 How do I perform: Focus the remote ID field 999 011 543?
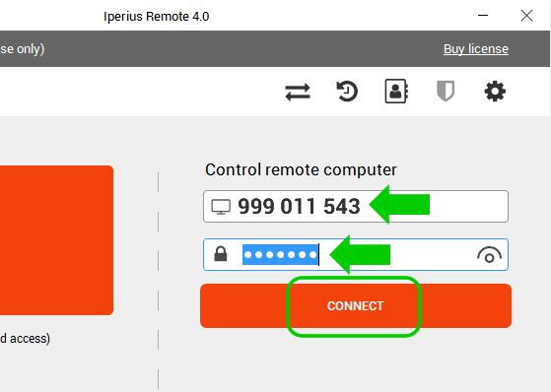[356, 206]
